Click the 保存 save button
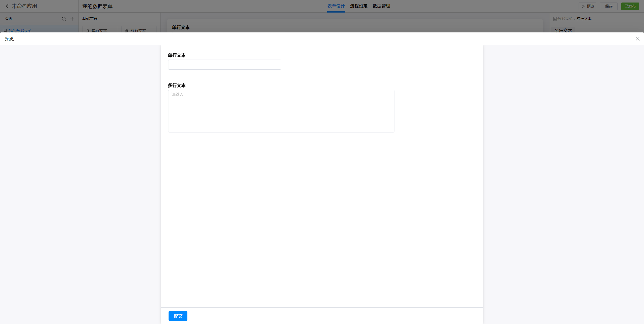 pyautogui.click(x=609, y=6)
